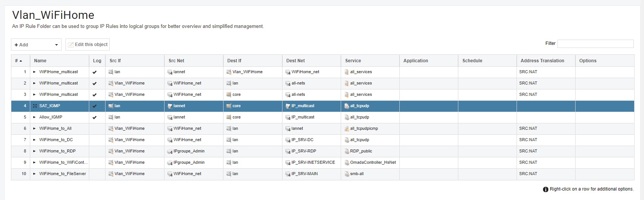The image size is (644, 200).
Task: Expand the WiFiHome_to_All rule arrow
Action: click(34, 129)
